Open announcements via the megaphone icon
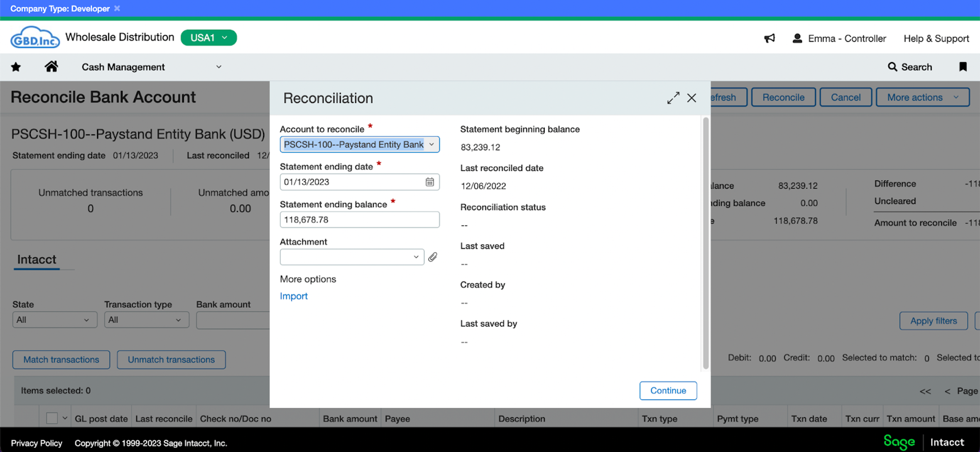 (769, 38)
